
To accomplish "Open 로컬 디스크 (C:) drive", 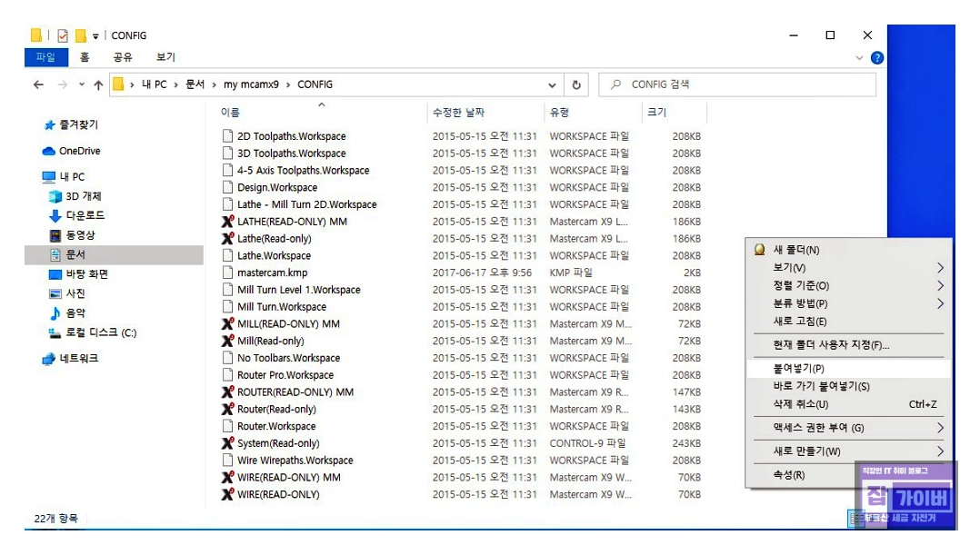I will pyautogui.click(x=93, y=332).
